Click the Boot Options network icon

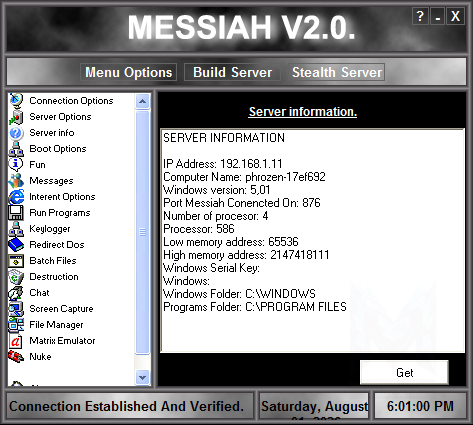(16, 149)
